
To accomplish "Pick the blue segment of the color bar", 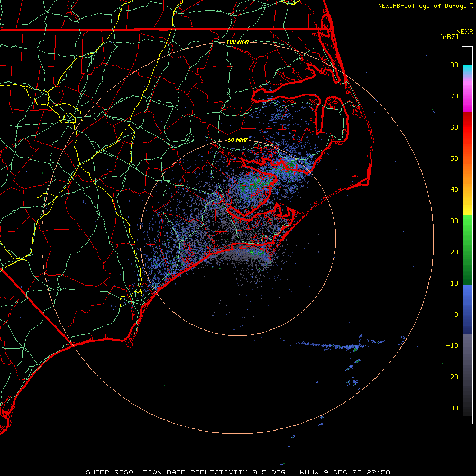I will (467, 309).
